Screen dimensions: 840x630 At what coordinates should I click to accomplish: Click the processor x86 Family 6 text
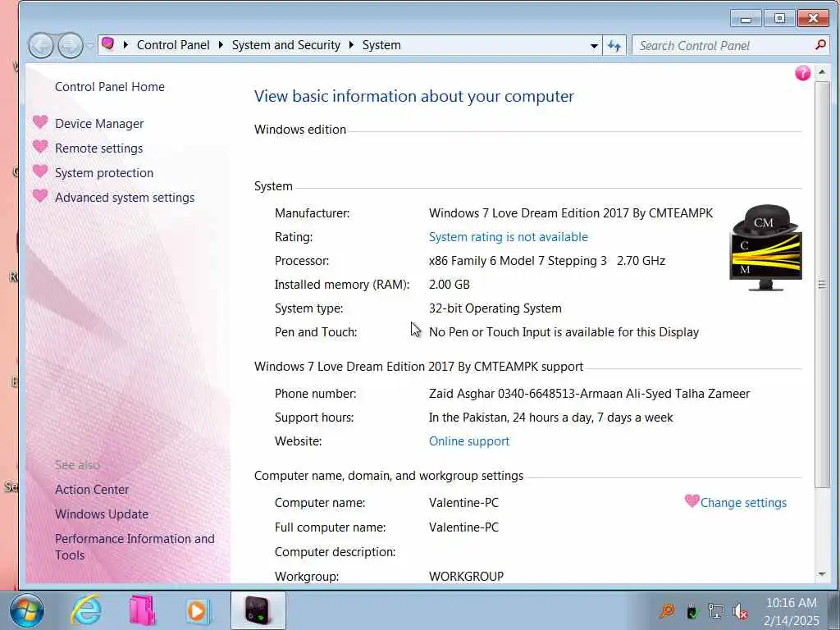547,261
